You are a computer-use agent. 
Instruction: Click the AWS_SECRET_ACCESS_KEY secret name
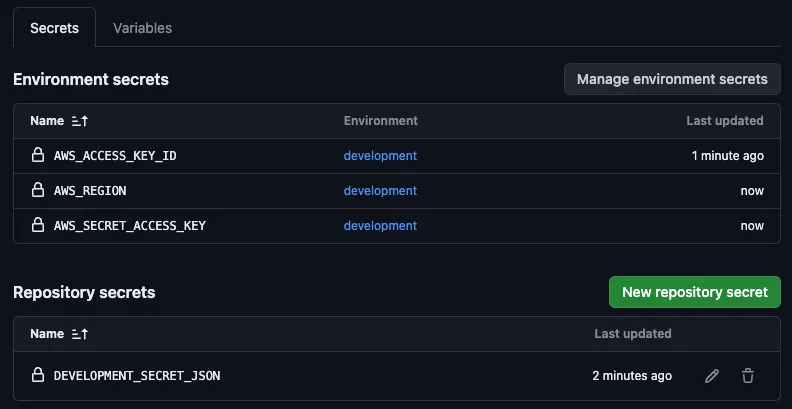coord(129,226)
